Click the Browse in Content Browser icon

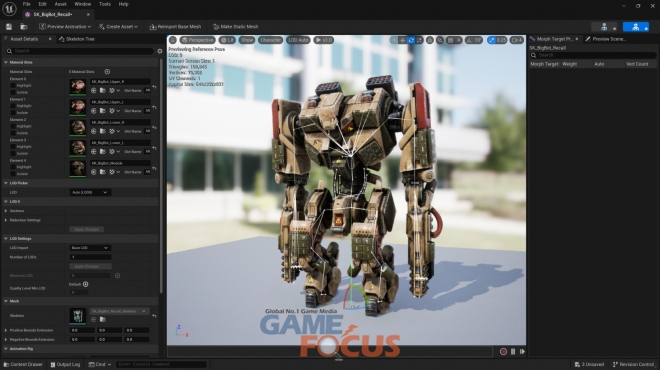[24, 27]
